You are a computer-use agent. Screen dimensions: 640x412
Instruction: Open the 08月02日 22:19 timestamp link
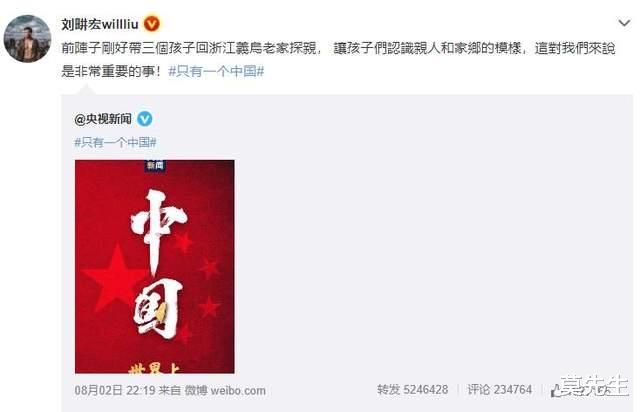coord(115,390)
